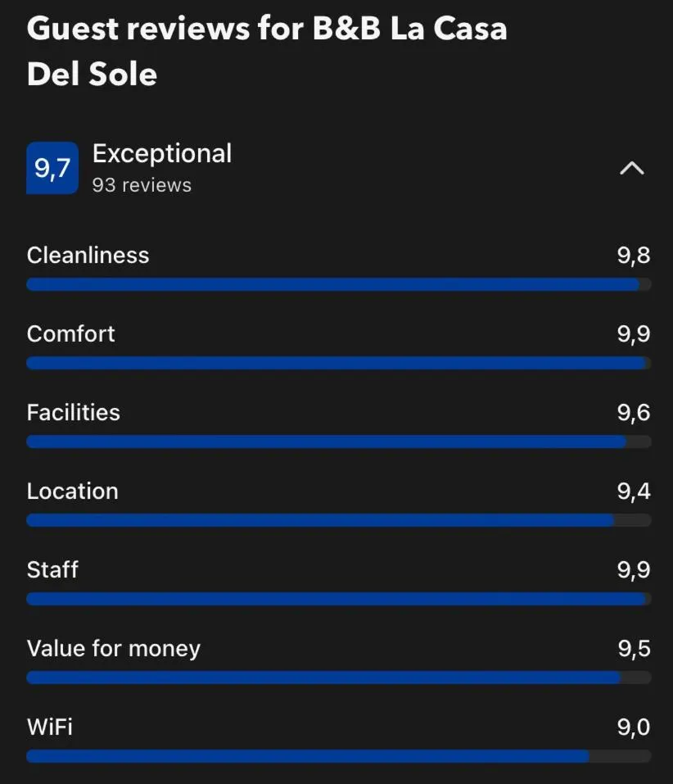Click the Location rating bar
The height and width of the screenshot is (784, 673).
pyautogui.click(x=338, y=520)
